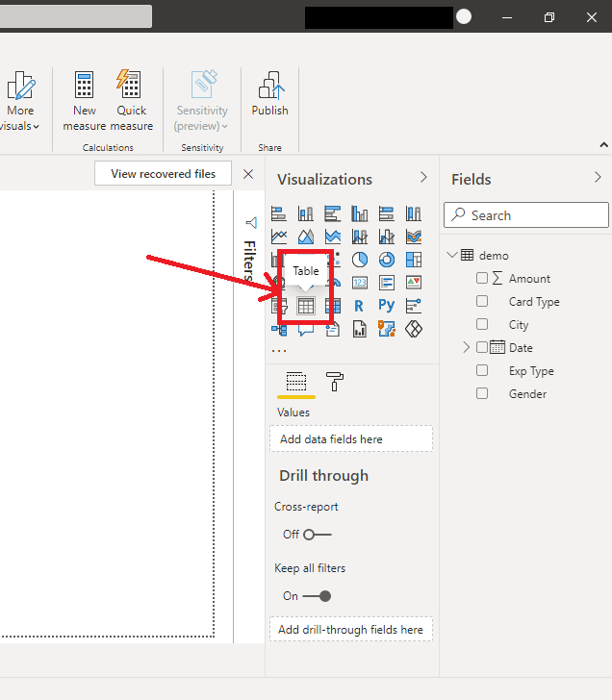The image size is (612, 700).
Task: Select the Line chart visual
Action: coord(279,237)
